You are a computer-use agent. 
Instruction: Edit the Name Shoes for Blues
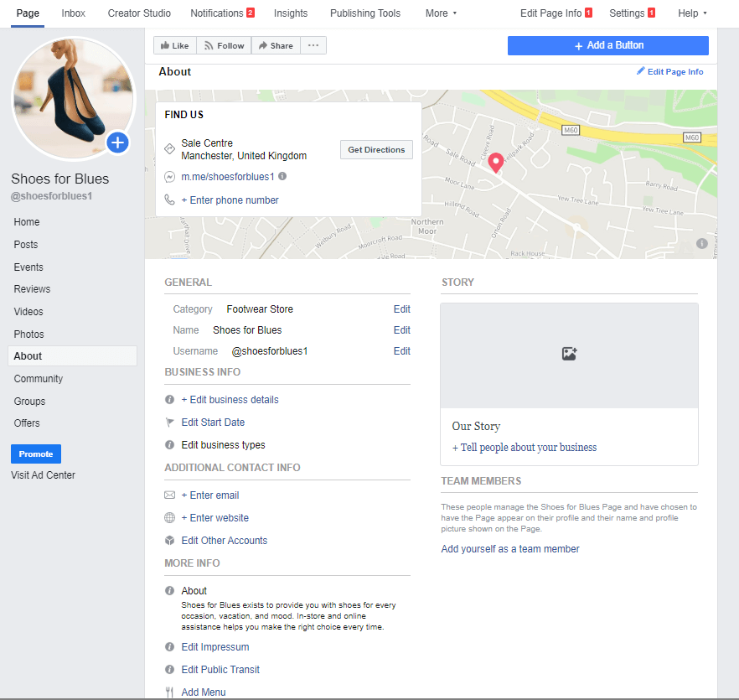point(401,329)
